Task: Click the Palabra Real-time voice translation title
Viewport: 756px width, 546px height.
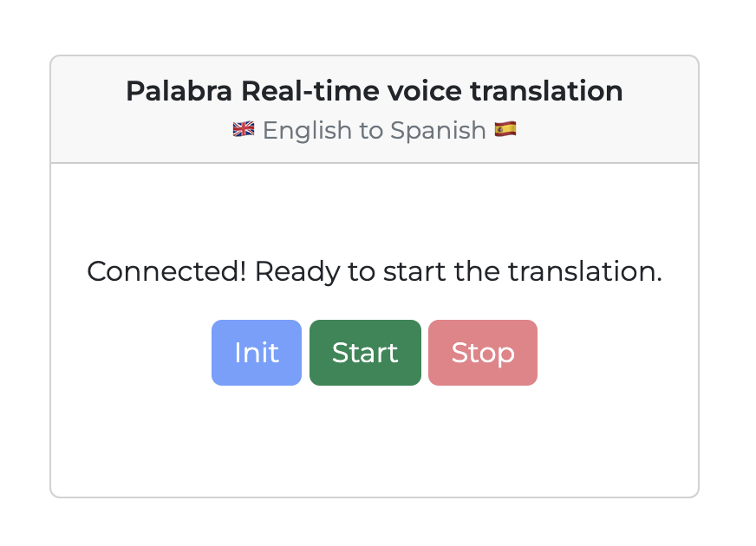Action: coord(374,90)
